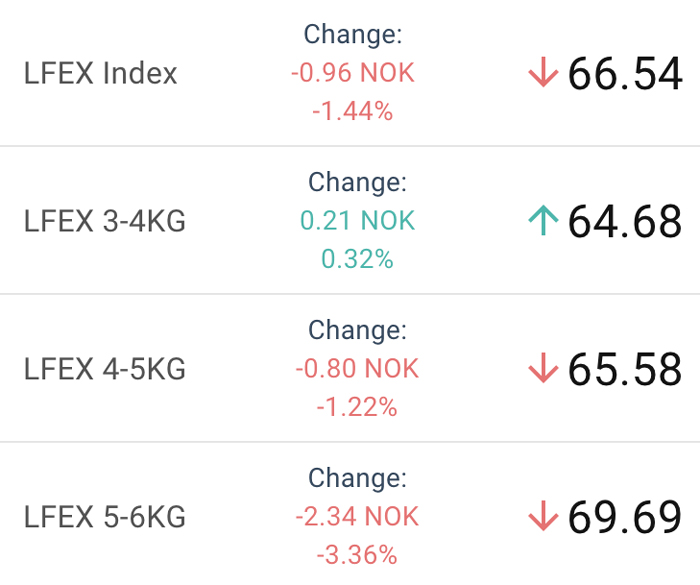The width and height of the screenshot is (700, 585).
Task: Select the LFEX 5-6KG label
Action: point(104,517)
